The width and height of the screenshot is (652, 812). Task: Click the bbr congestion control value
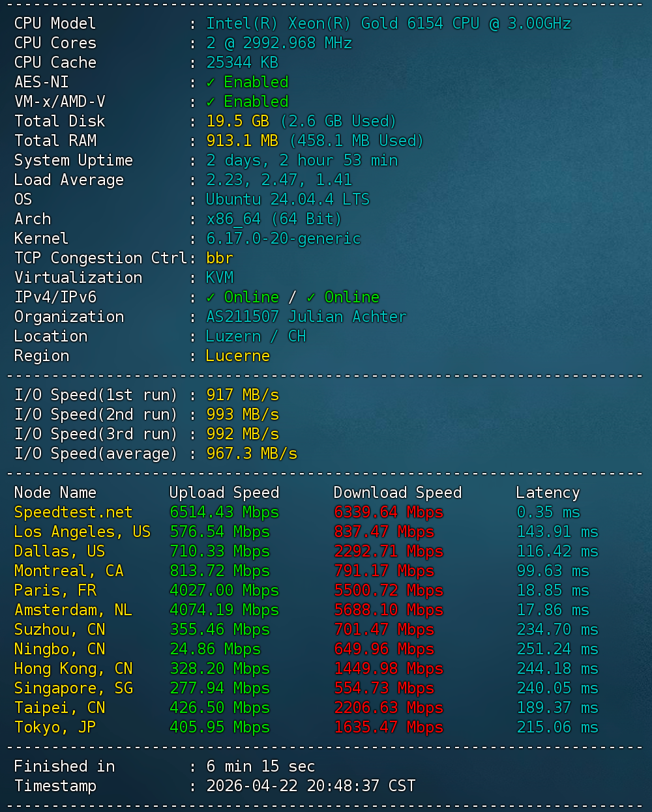pyautogui.click(x=219, y=258)
